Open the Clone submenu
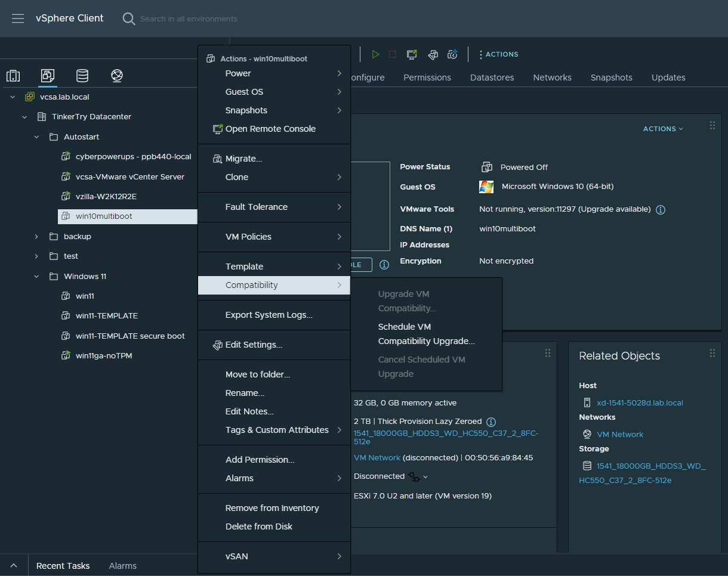Screen dimensions: 728x576 point(274,177)
